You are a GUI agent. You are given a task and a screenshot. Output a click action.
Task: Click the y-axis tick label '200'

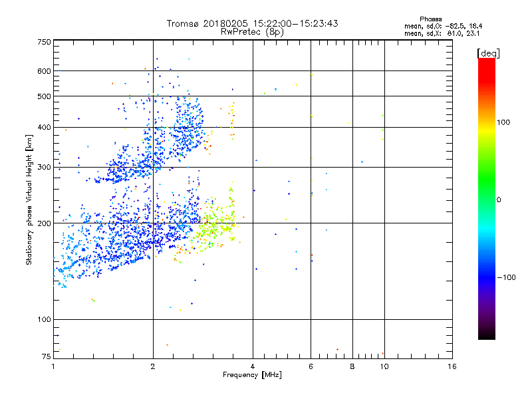[x=45, y=223]
